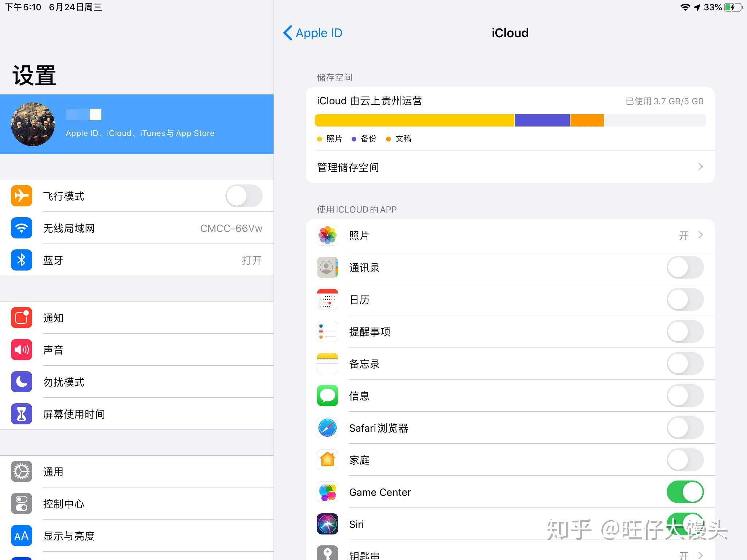Image resolution: width=747 pixels, height=560 pixels.
Task: Tap the General gear icon
Action: pos(22,471)
